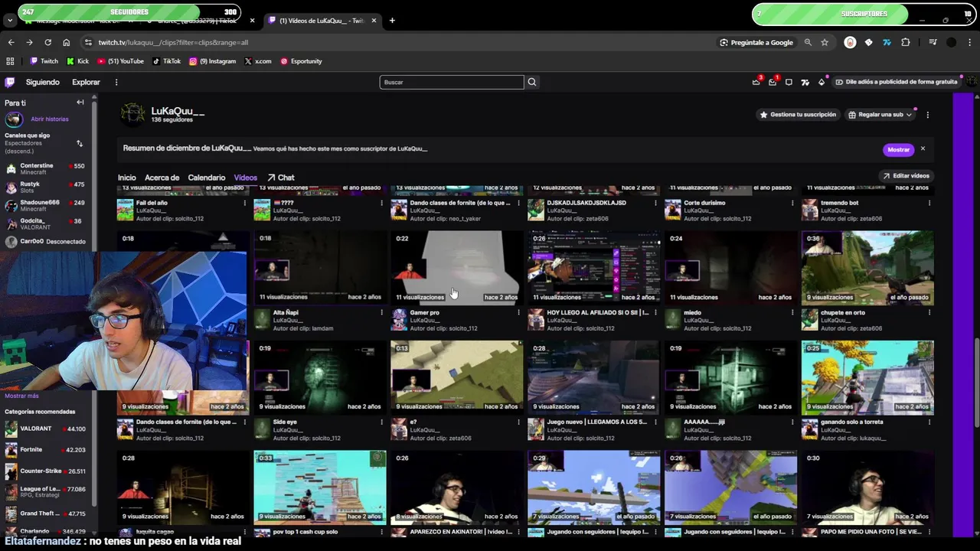This screenshot has width=980, height=551.
Task: Open the browser home page
Action: coord(66,43)
